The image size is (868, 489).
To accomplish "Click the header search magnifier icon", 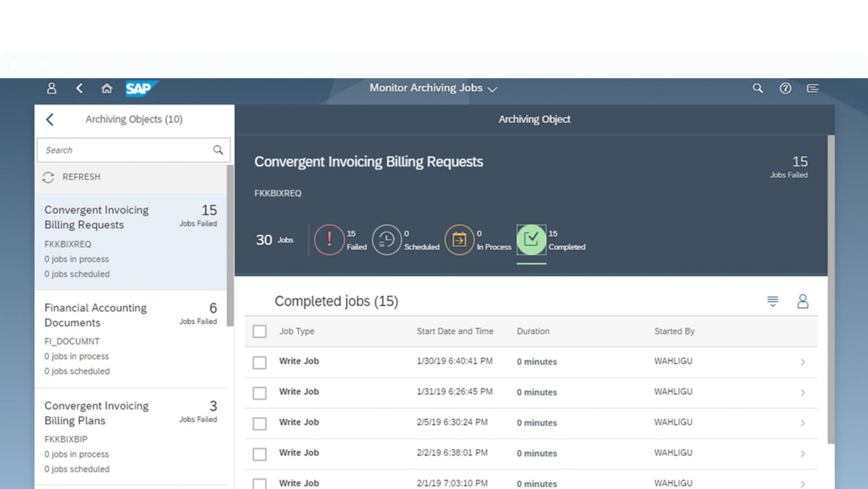I will 757,88.
